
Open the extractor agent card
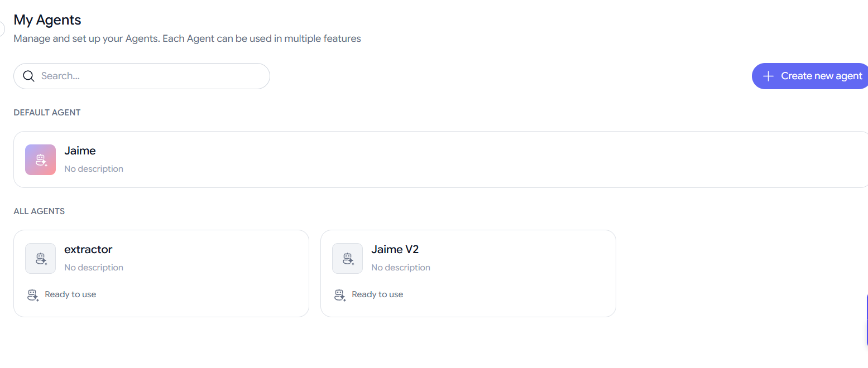pos(161,273)
